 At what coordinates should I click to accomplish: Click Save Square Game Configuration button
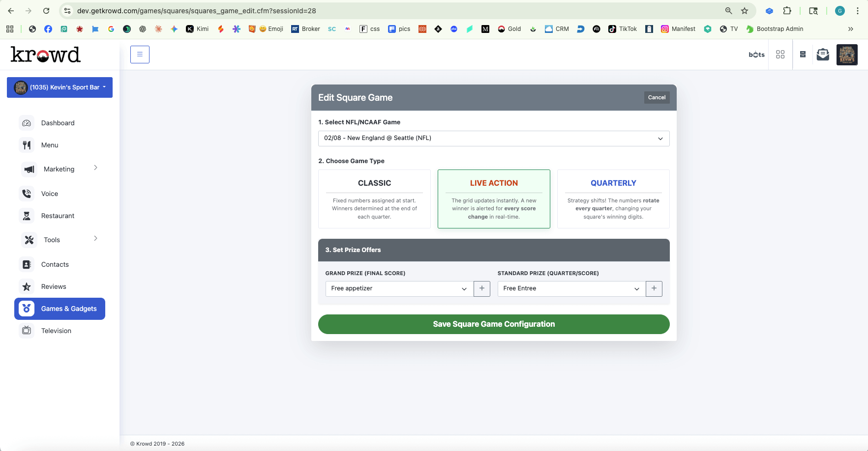coord(494,324)
